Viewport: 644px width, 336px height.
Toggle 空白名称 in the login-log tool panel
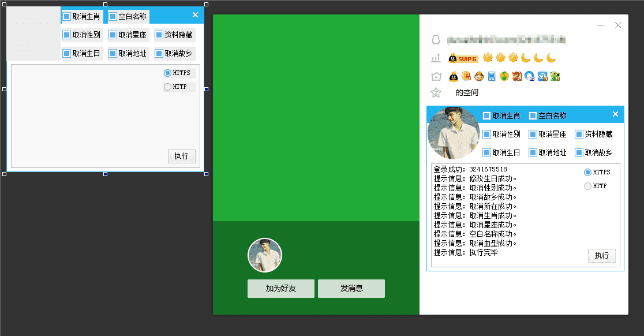548,116
